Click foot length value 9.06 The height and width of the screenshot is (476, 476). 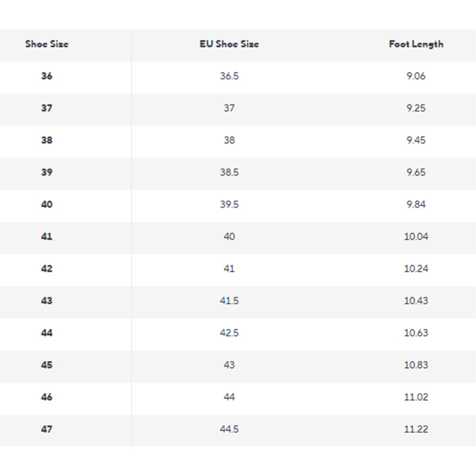[x=416, y=76]
